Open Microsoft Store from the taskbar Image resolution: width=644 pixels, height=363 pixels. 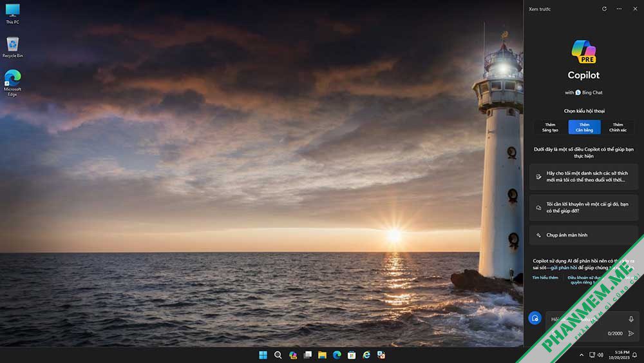coord(352,355)
